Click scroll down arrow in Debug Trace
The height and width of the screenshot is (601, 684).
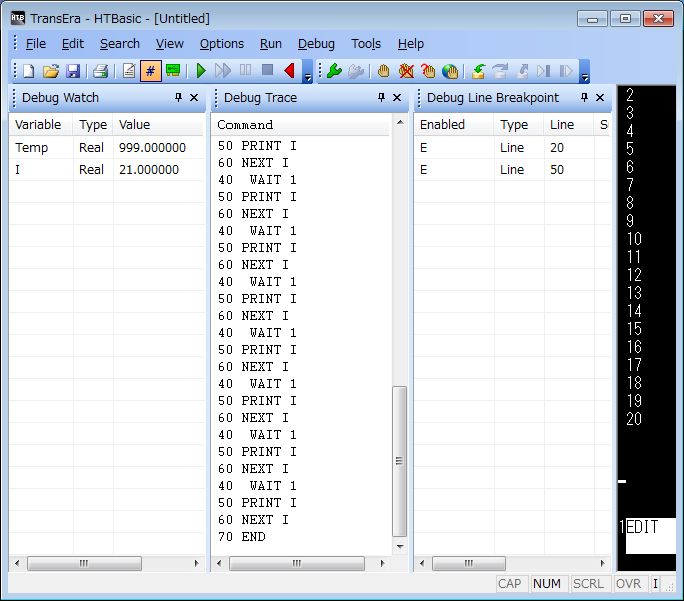tap(400, 546)
